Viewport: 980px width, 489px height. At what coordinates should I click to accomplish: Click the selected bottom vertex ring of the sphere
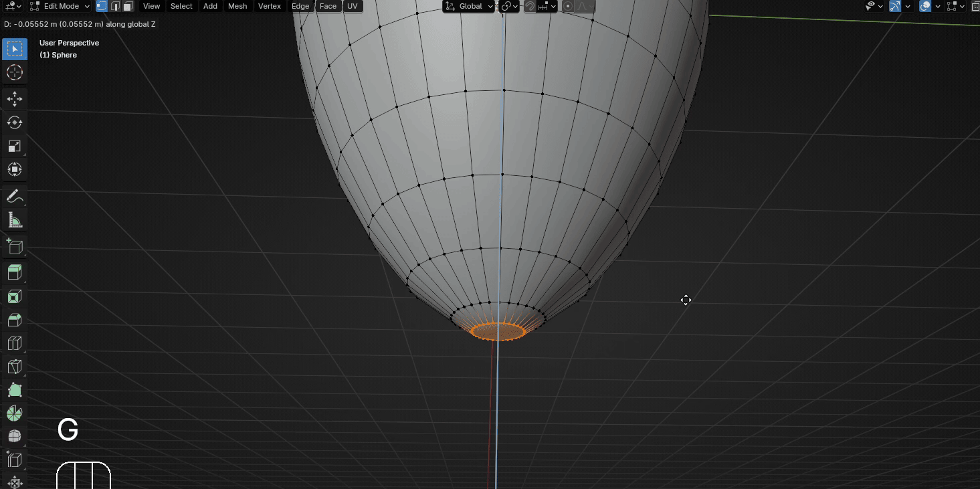(x=498, y=331)
